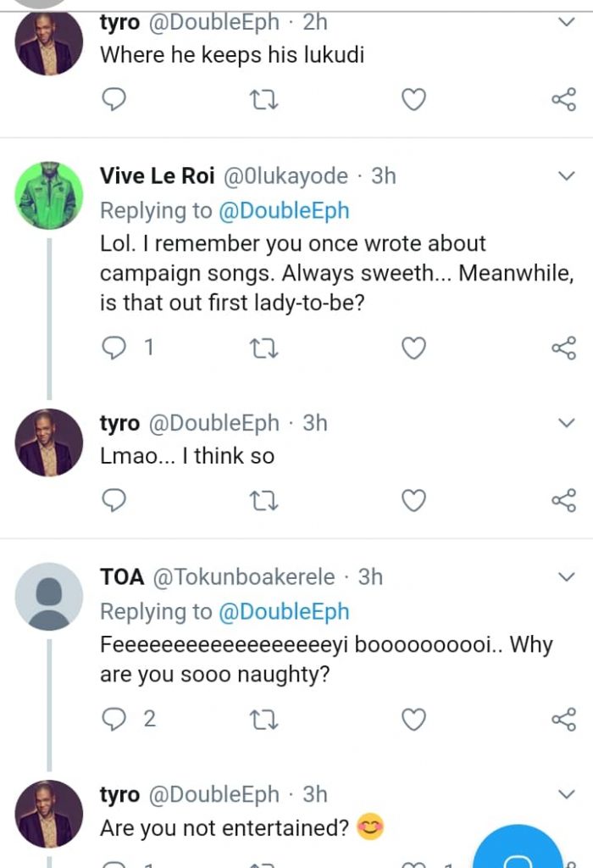Viewport: 593px width, 868px height.
Task: Reply to the "Where he keeps his lukudi" tweet
Action: 114,101
